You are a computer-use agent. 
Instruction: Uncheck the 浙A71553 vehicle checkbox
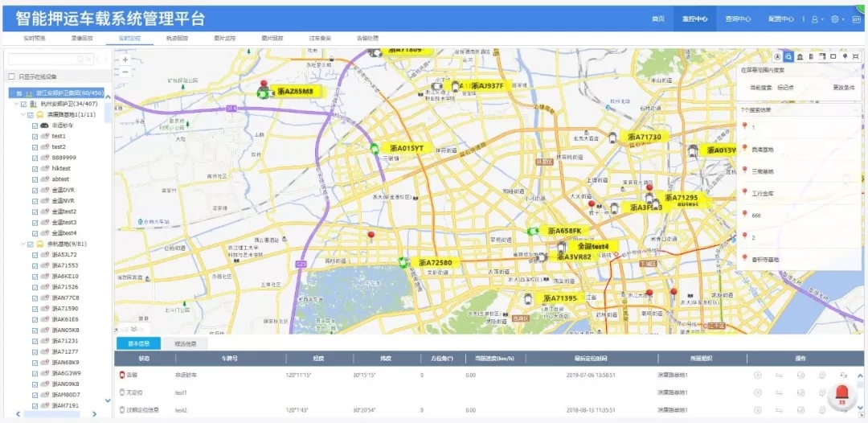35,265
